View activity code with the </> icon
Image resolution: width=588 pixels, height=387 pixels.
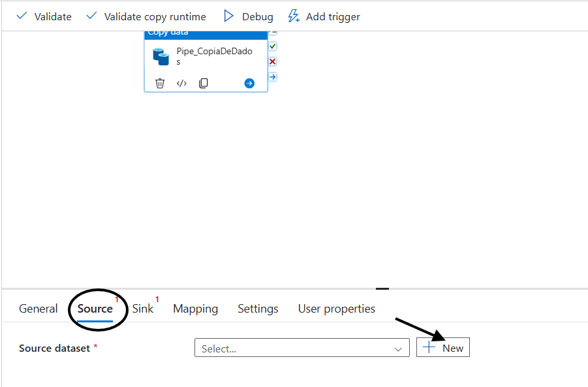(182, 83)
